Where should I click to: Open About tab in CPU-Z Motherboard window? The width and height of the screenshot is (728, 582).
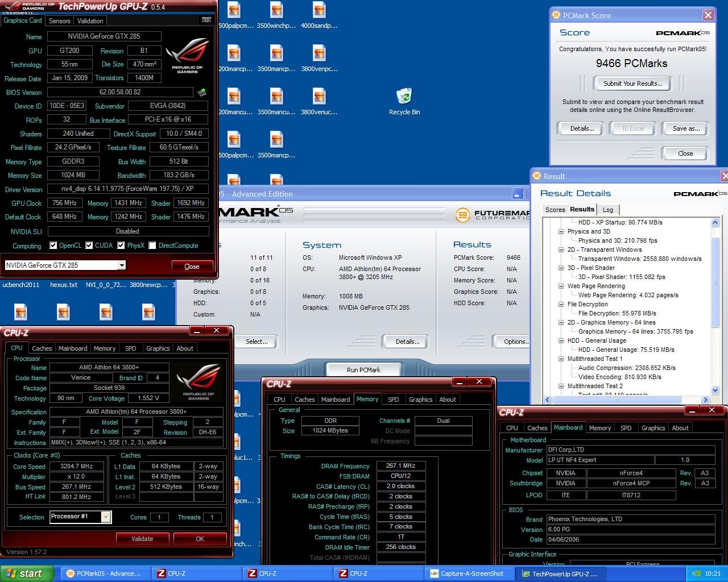(680, 428)
